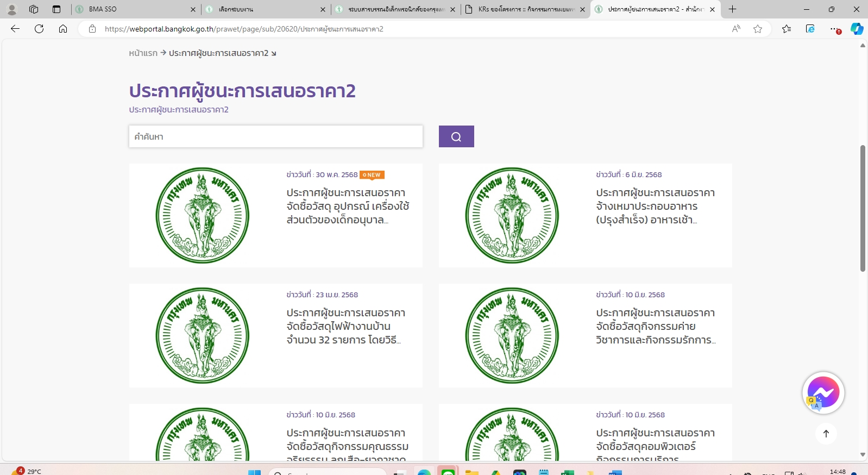868x475 pixels.
Task: Click the หน้าแรก breadcrumb link
Action: click(x=143, y=53)
